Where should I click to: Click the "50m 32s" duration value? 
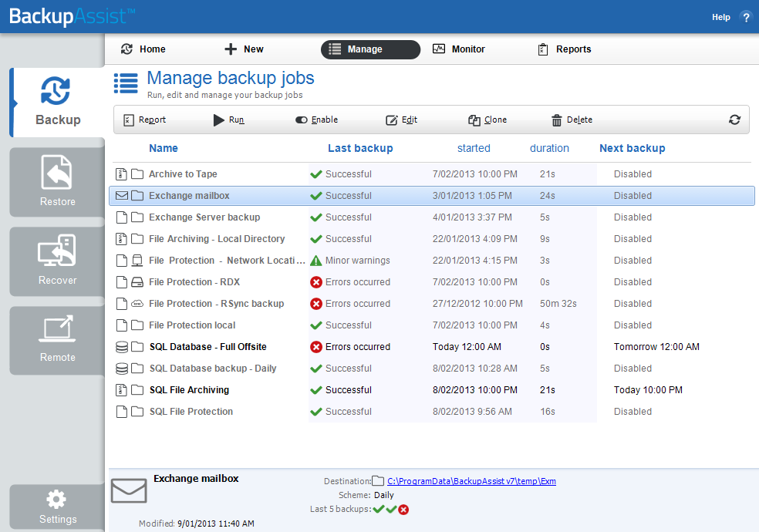pos(558,304)
